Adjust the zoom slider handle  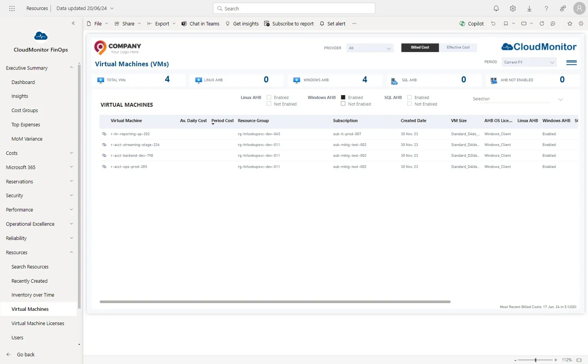coord(536,360)
